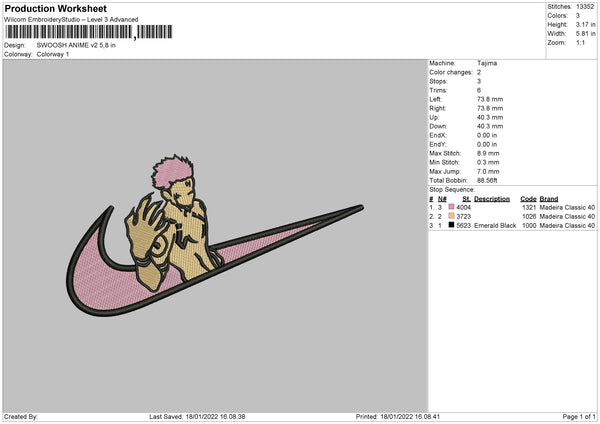This screenshot has height=424, width=600.
Task: Click the 'Stops:' label
Action: point(438,81)
